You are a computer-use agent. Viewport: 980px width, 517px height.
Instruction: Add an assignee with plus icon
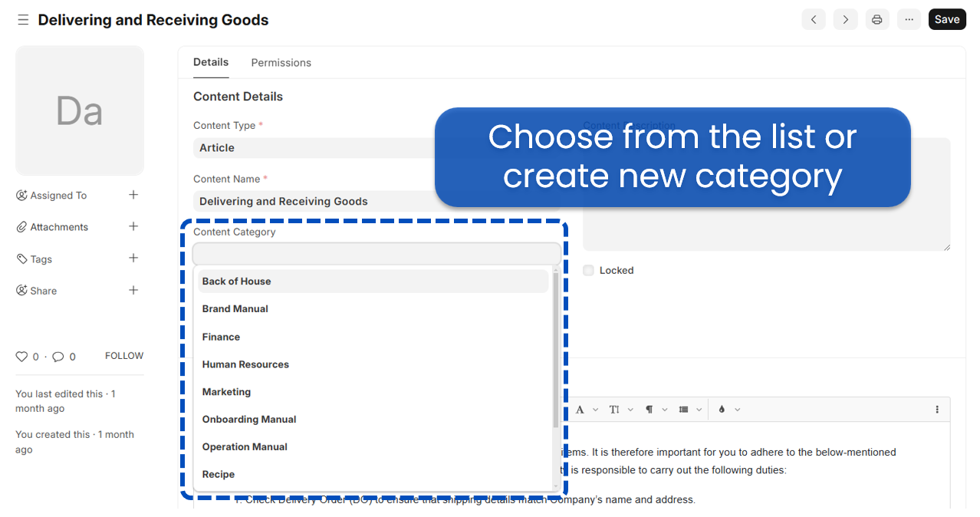pos(133,195)
